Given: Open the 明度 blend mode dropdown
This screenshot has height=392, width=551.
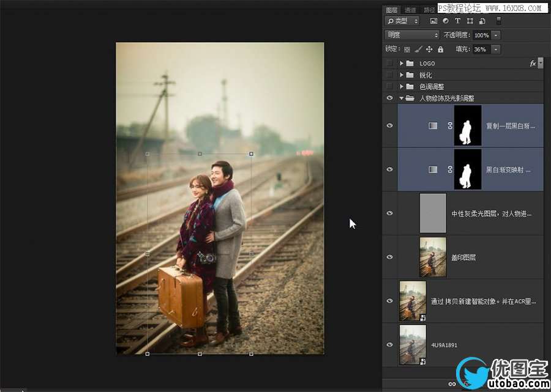Looking at the screenshot, I should coord(411,35).
